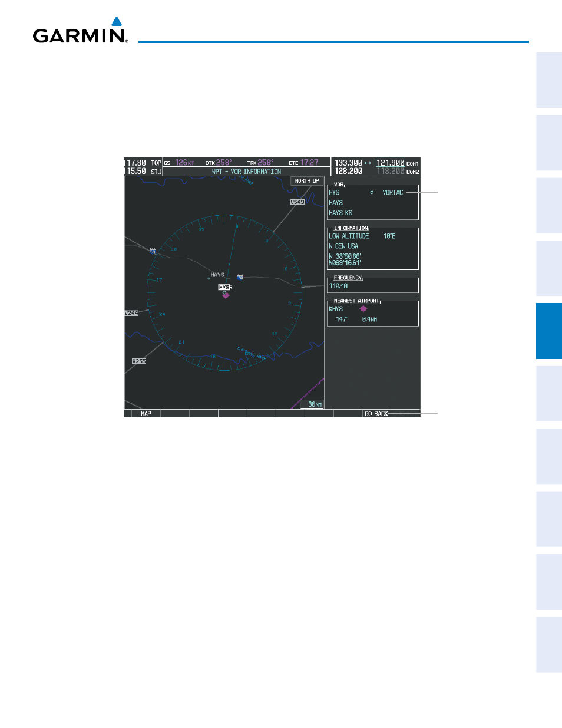Select the V255 airway label

(x=139, y=361)
